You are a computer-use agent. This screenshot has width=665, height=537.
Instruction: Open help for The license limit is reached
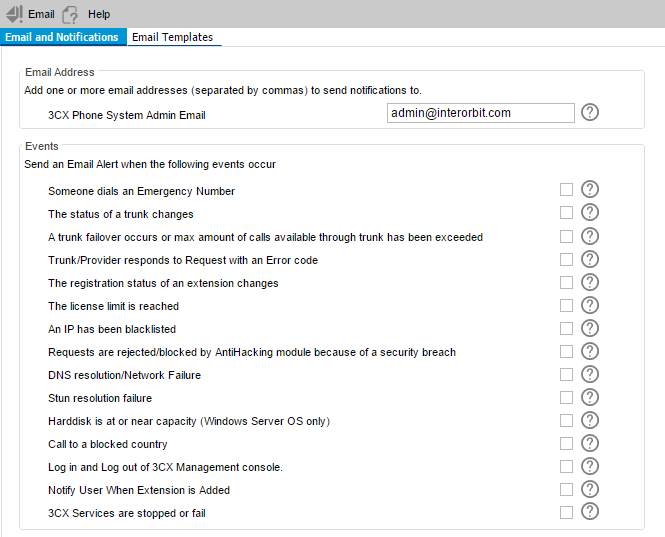(590, 305)
